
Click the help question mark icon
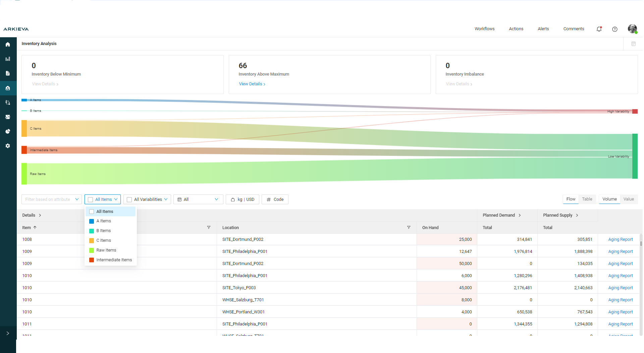[614, 29]
